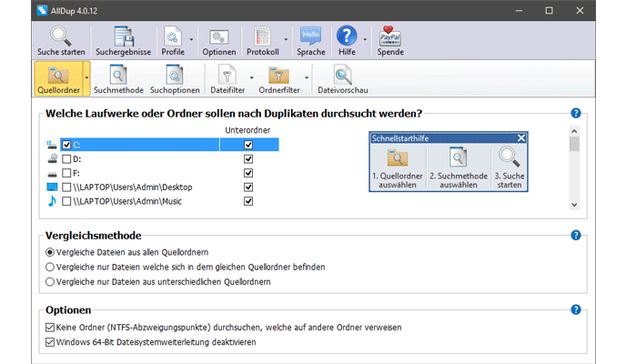The width and height of the screenshot is (626, 364).
Task: Click the Suche starten magnifier icon
Action: pos(60,37)
